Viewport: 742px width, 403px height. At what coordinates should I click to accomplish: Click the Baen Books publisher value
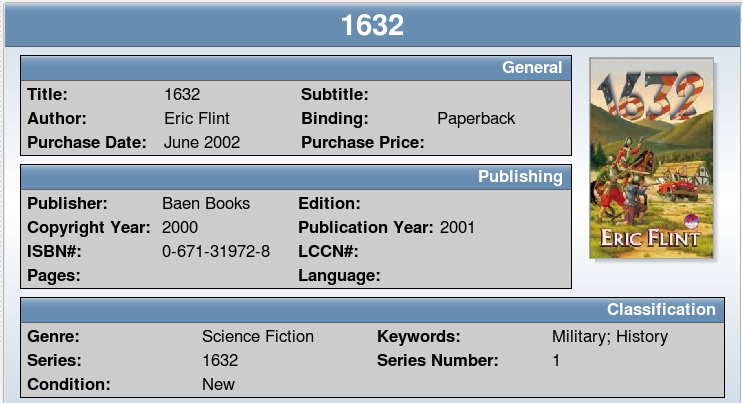tap(206, 203)
